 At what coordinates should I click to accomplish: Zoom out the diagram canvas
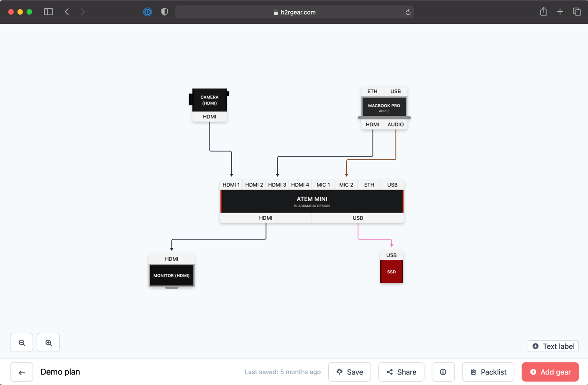pos(22,343)
